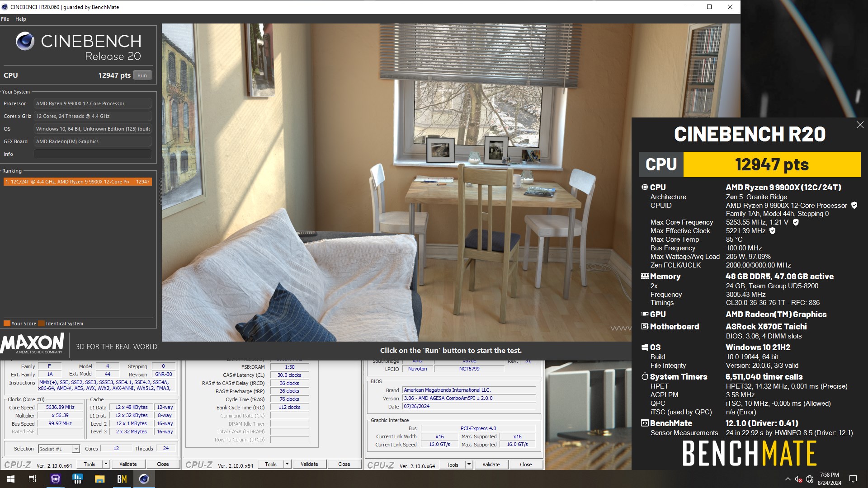Screen dimensions: 868x488
Task: Open File Explorer from the taskbar
Action: (99, 479)
